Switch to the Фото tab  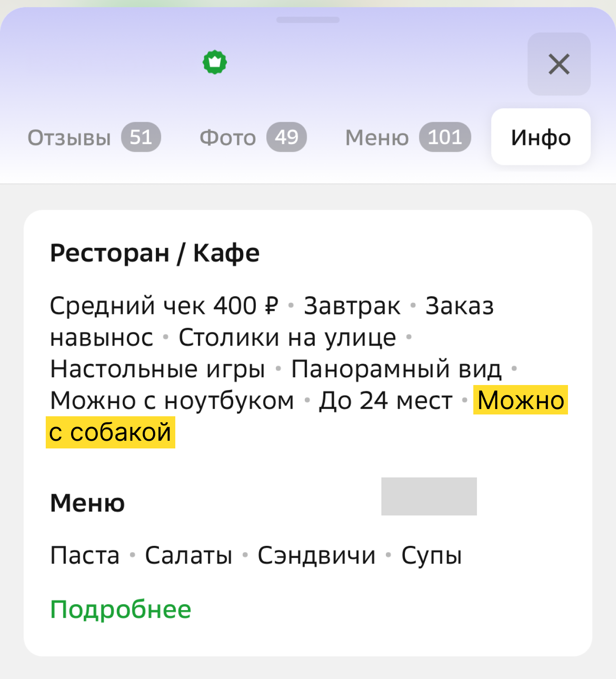(x=227, y=137)
